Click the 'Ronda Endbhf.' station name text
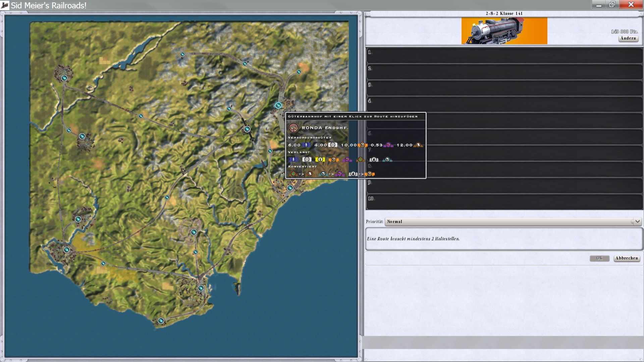Screen dimensions: 644x362 click(x=325, y=128)
